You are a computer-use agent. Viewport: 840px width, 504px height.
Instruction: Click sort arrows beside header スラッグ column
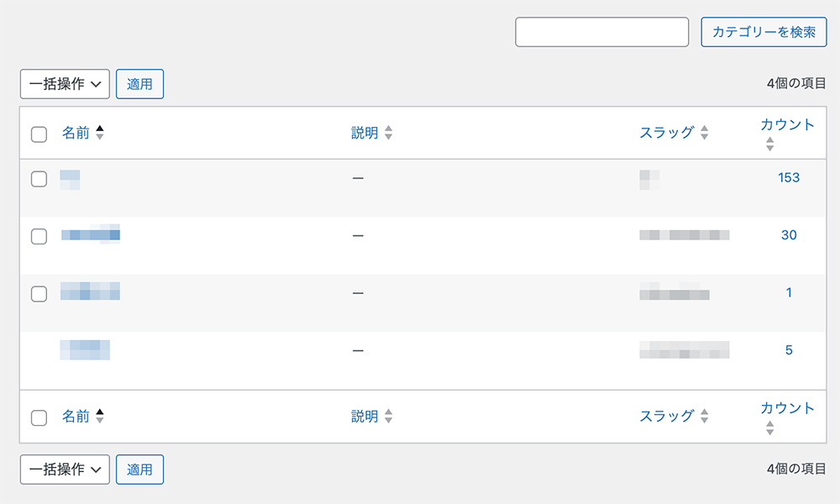tap(704, 133)
